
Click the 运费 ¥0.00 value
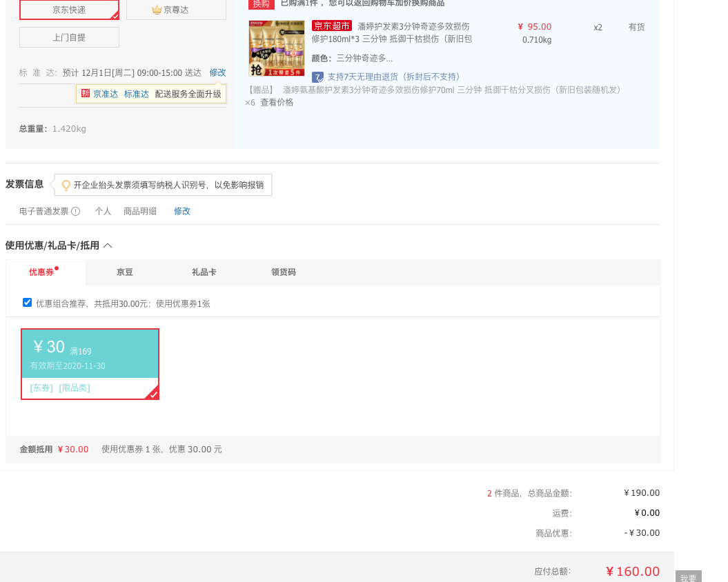click(647, 513)
